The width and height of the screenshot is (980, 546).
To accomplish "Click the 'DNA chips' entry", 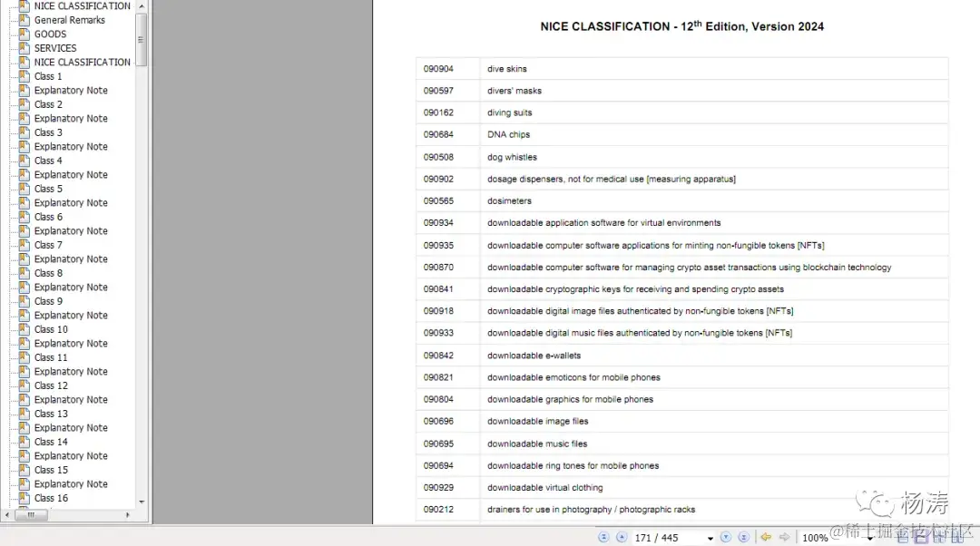I will point(508,134).
